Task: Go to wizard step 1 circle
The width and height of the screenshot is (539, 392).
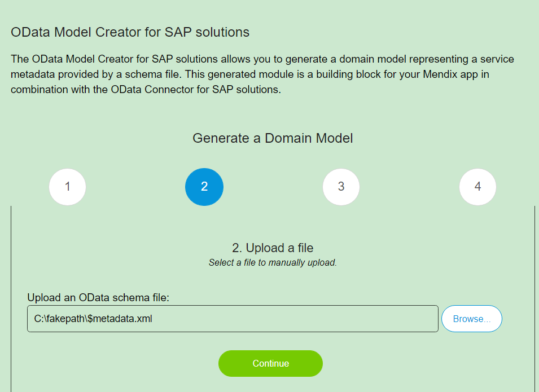Action: [67, 187]
